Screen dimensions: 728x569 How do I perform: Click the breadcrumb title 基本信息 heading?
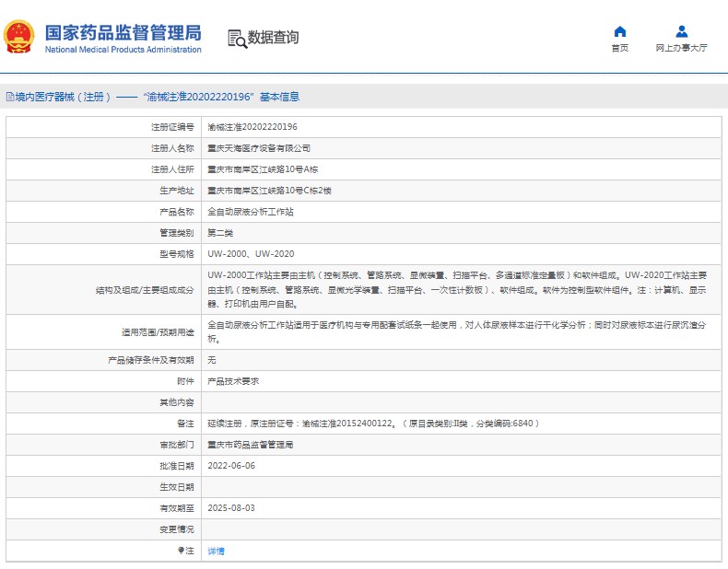[x=279, y=97]
